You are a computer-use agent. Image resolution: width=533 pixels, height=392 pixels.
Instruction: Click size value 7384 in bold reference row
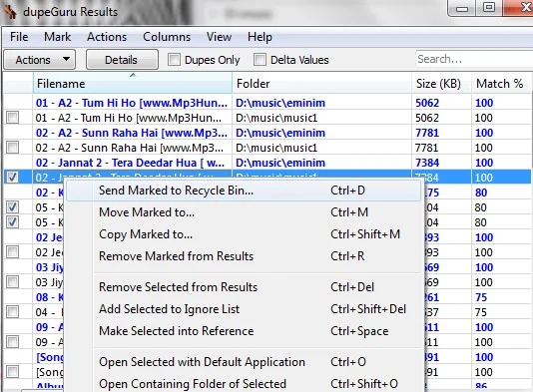click(x=427, y=163)
